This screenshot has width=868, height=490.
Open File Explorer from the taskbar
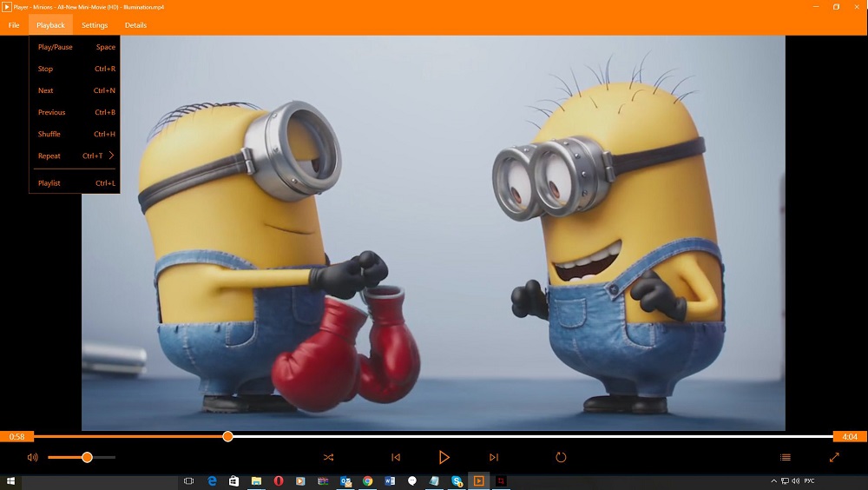coord(256,481)
